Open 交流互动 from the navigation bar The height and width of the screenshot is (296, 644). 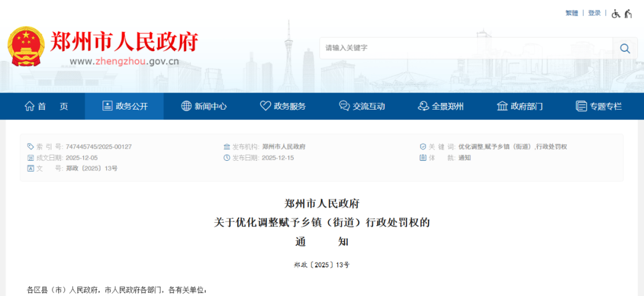coord(362,106)
